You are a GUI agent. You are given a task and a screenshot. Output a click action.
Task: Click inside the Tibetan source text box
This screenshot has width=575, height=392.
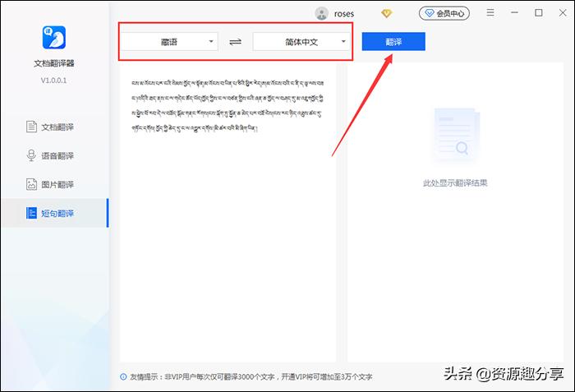[x=228, y=212]
